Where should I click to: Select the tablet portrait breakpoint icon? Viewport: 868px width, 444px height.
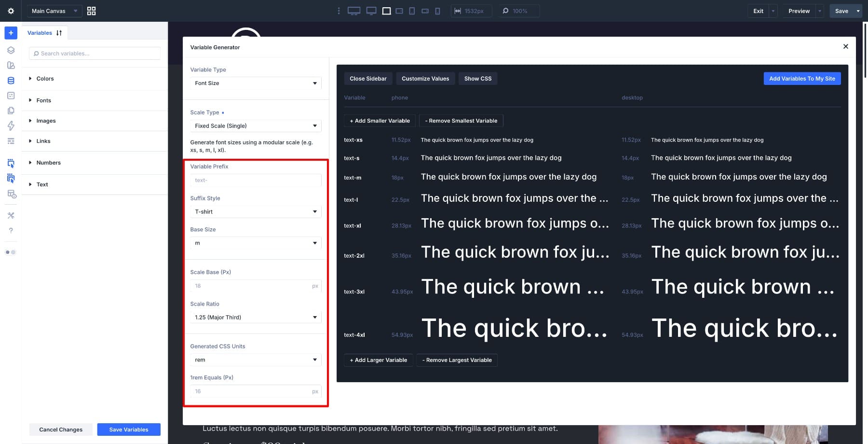click(x=412, y=11)
